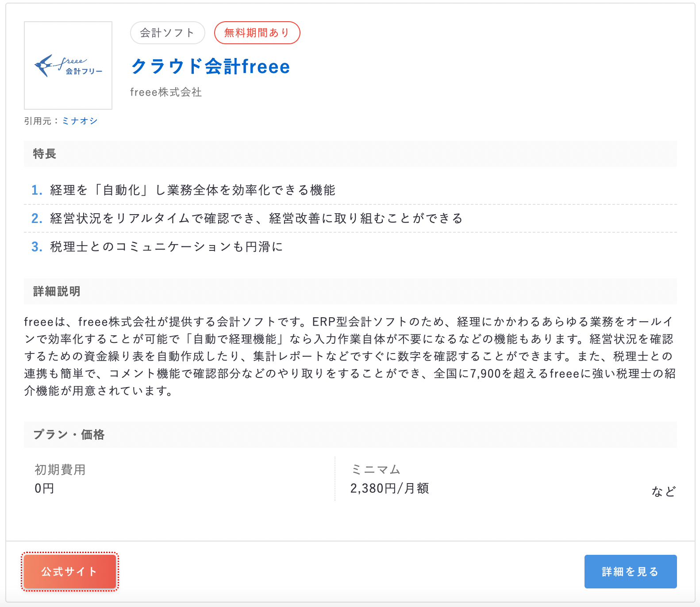The width and height of the screenshot is (700, 607).
Task: Click the プラン・価格 section header
Action: click(69, 434)
